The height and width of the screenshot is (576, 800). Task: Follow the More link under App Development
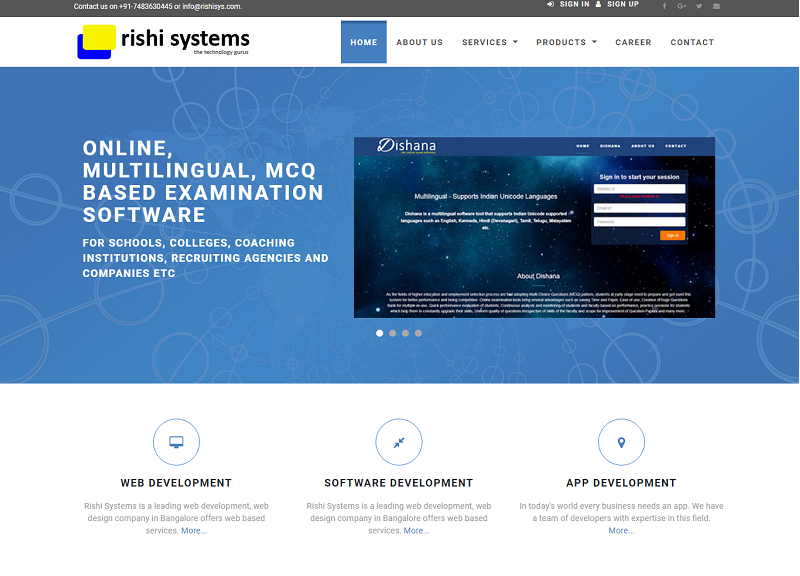point(621,531)
